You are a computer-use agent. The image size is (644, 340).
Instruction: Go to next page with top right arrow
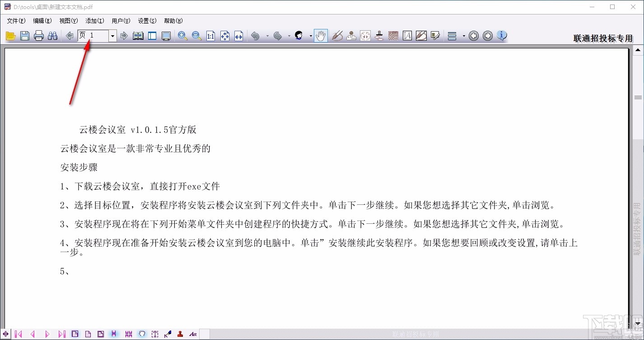124,36
